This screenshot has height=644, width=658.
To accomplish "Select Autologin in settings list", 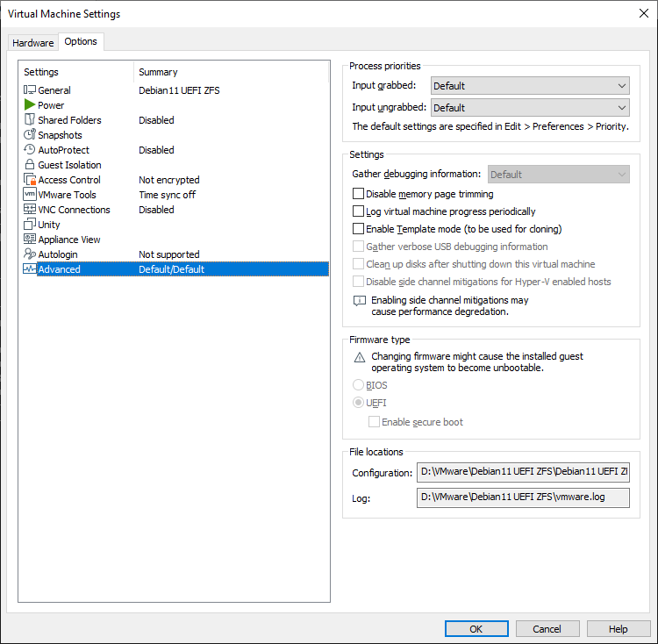I will pyautogui.click(x=58, y=254).
